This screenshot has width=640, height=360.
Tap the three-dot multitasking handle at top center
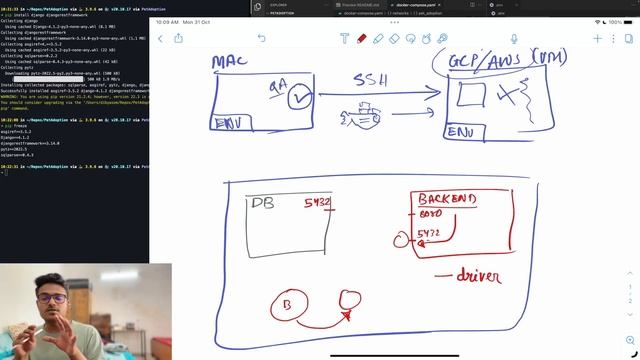[x=394, y=22]
